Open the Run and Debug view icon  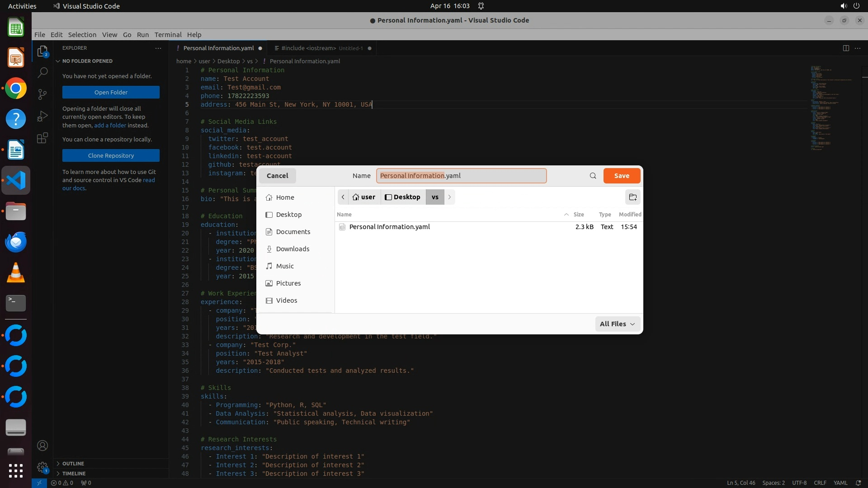(x=42, y=116)
